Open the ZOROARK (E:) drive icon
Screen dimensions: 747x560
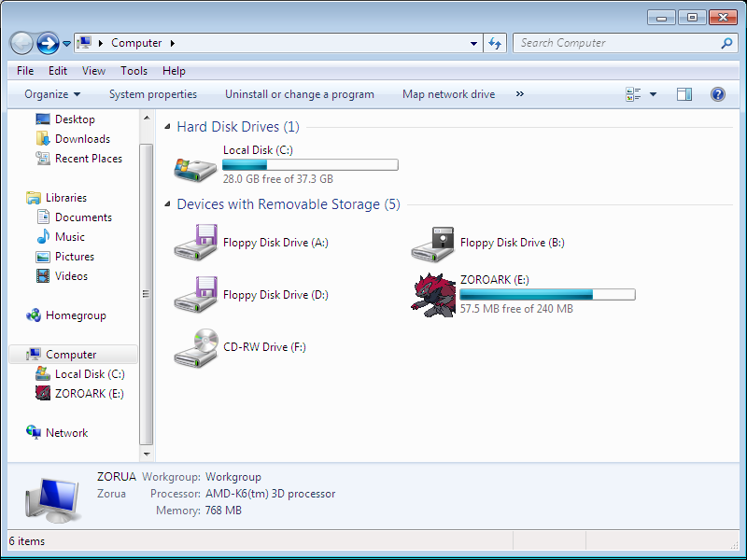click(x=432, y=295)
